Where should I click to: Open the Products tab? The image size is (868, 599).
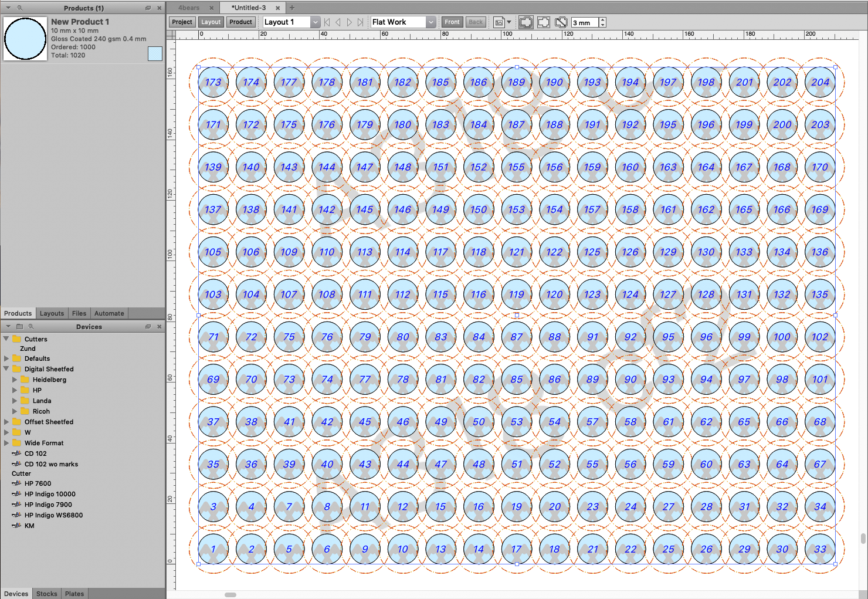[18, 313]
